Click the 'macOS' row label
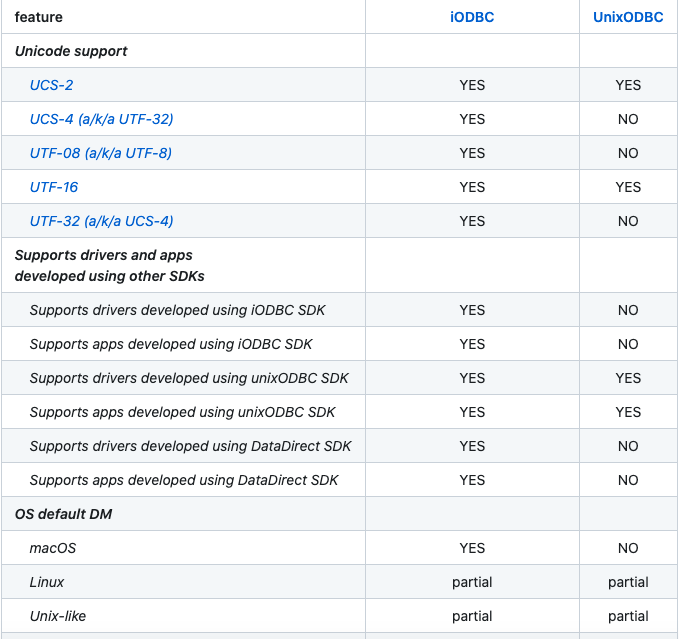Viewport: 679px width, 639px height. (52, 548)
